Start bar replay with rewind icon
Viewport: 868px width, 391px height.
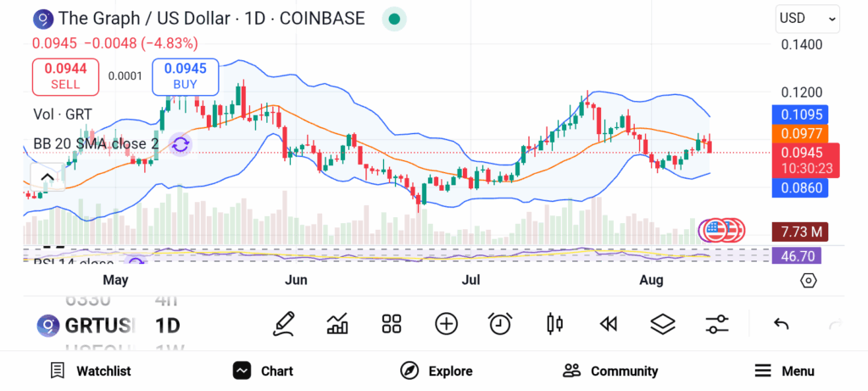[x=609, y=324]
